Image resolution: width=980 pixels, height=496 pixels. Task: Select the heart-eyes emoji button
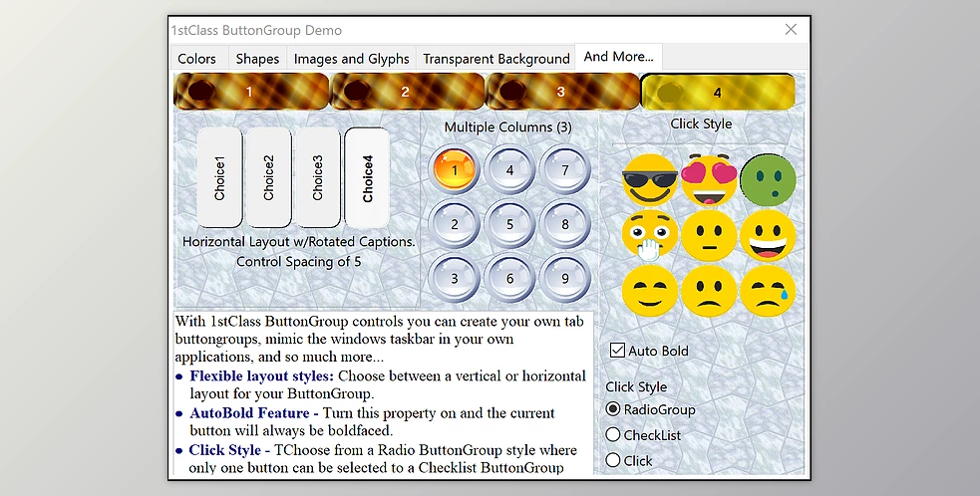(x=709, y=179)
